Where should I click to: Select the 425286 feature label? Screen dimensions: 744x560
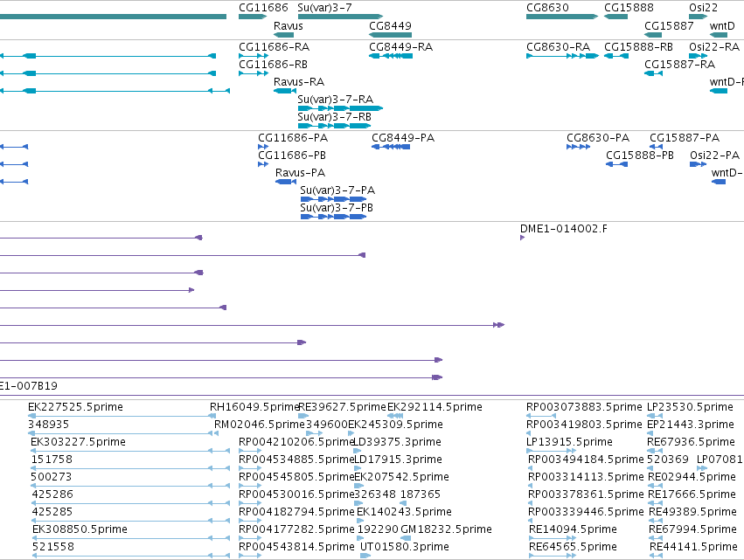pyautogui.click(x=52, y=494)
